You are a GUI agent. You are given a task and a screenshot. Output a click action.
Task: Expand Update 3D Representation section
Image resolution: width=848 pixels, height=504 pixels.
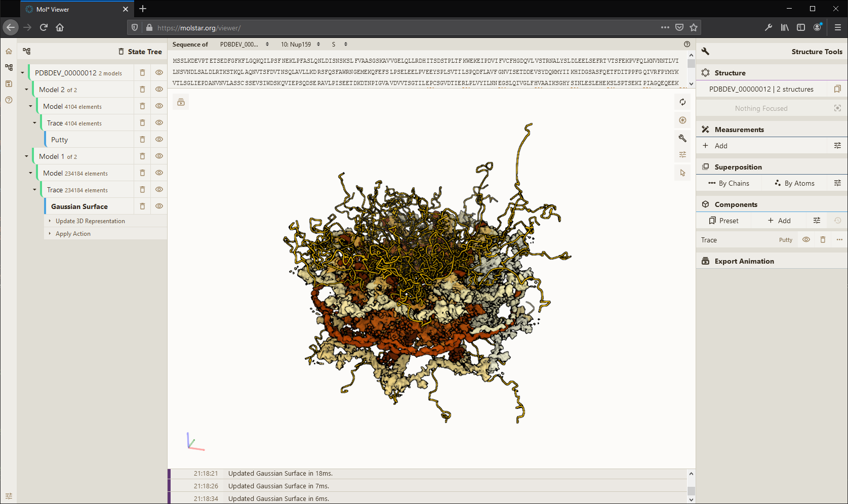[90, 221]
